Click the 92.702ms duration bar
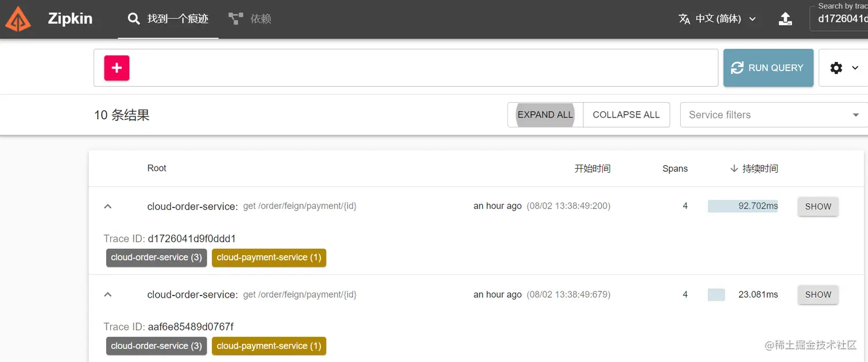The width and height of the screenshot is (868, 362). tap(743, 206)
